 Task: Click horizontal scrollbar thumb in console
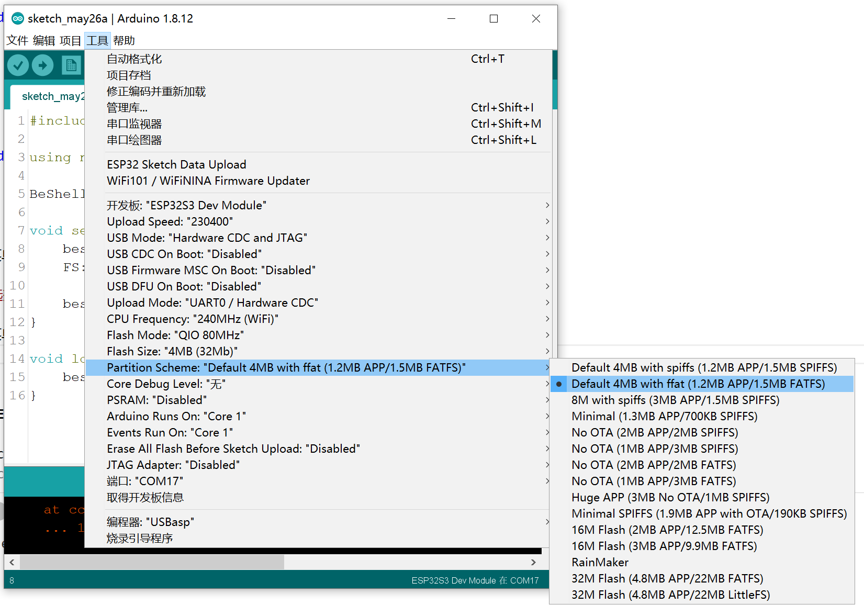click(152, 562)
